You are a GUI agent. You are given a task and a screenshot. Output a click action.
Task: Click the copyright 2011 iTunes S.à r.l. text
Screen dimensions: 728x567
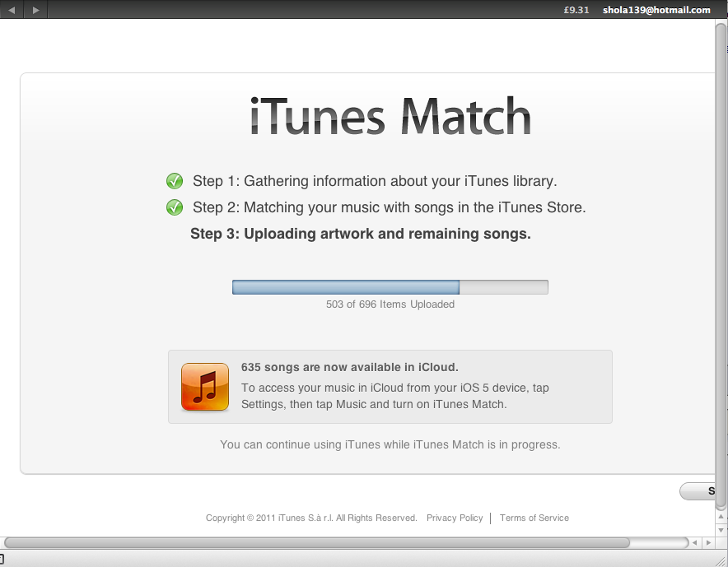(x=311, y=518)
